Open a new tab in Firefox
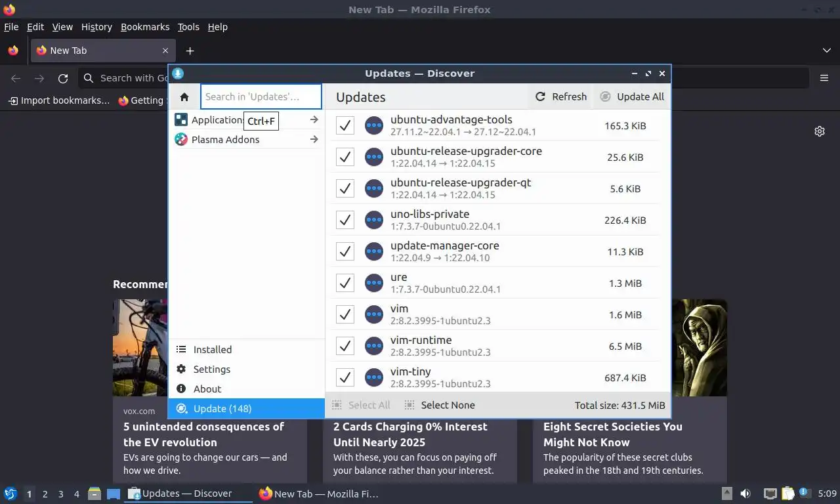This screenshot has width=840, height=504. click(x=190, y=51)
